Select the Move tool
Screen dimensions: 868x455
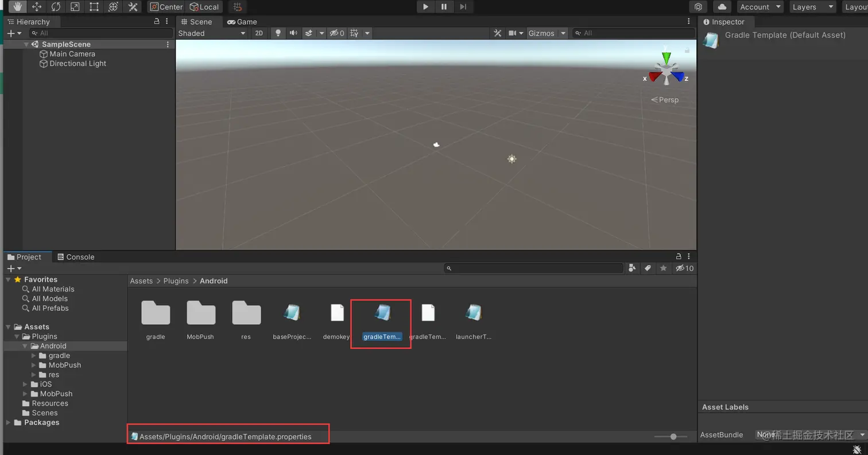coord(37,7)
